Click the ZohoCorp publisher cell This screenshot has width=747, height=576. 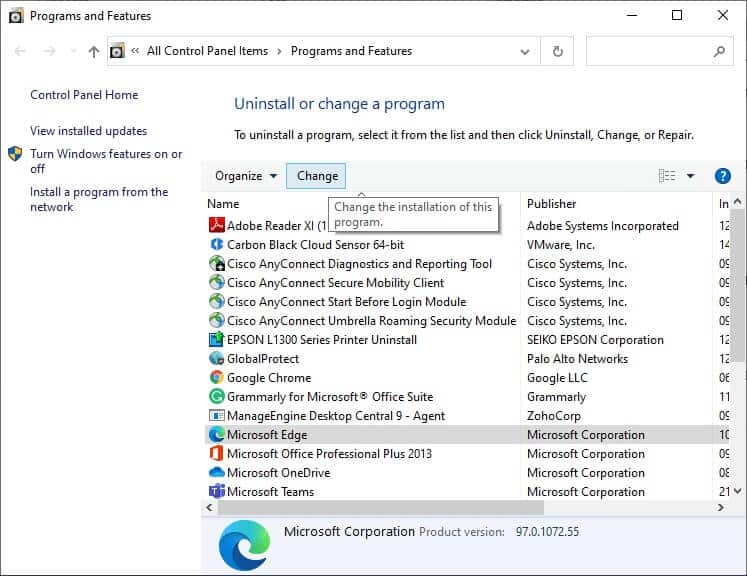(554, 416)
